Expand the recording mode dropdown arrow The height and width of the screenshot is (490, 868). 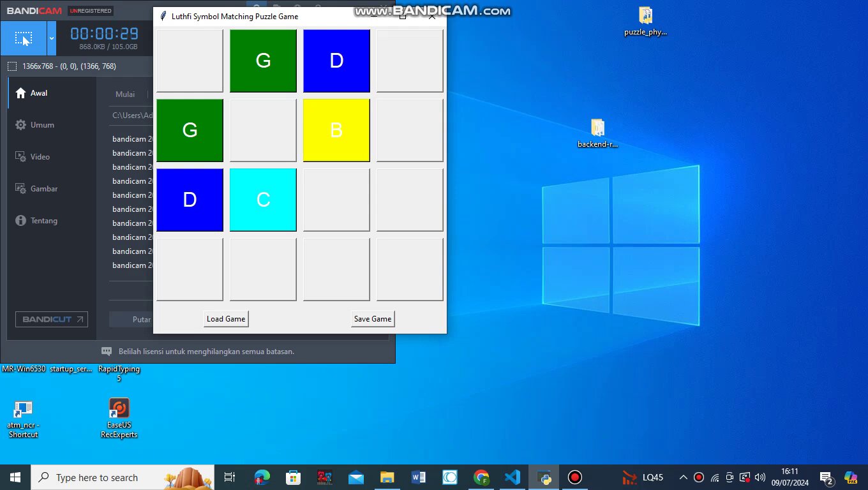[x=52, y=38]
